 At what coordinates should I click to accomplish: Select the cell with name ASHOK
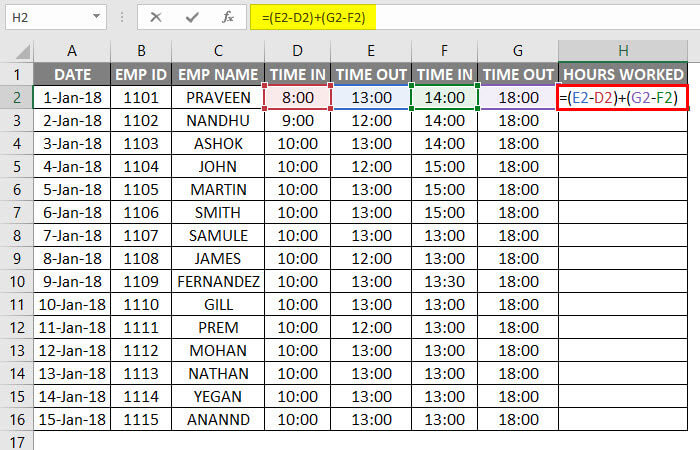(x=218, y=144)
